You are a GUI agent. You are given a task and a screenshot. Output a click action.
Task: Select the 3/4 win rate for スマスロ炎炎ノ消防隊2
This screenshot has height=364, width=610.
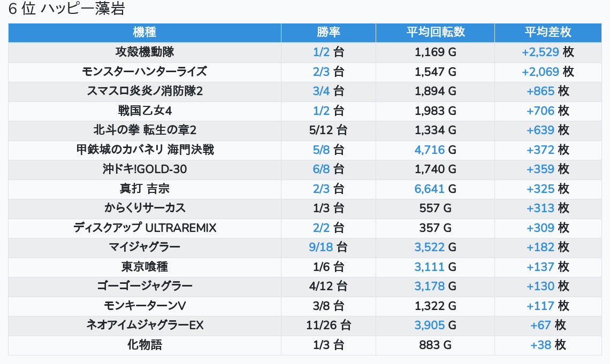coord(321,91)
